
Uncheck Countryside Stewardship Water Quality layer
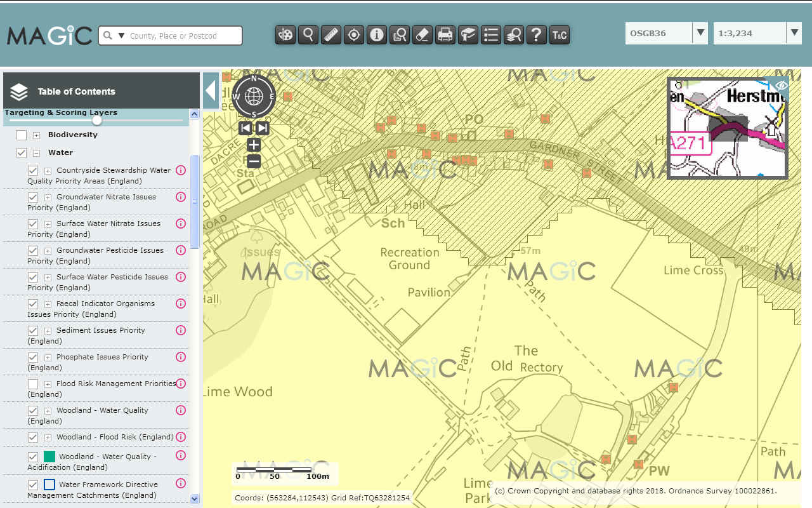click(33, 171)
